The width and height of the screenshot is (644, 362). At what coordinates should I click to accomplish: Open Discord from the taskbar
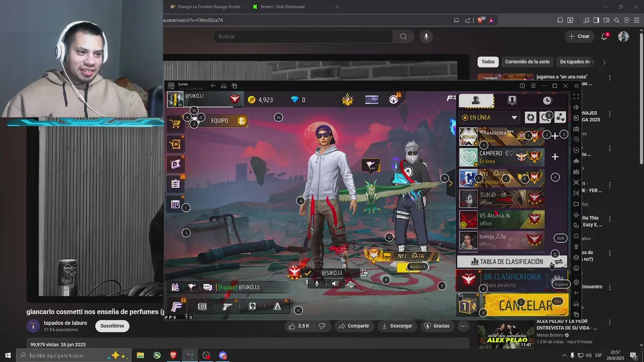(x=223, y=355)
